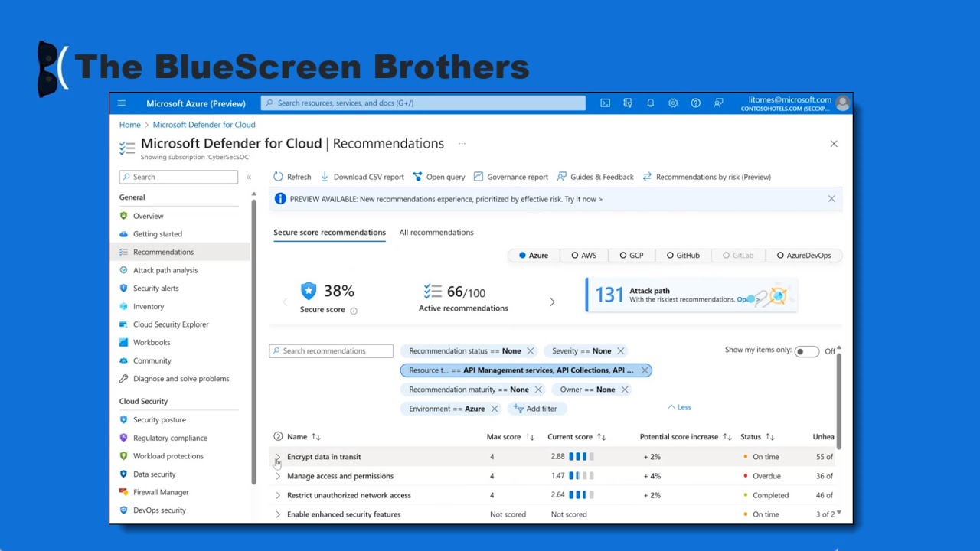This screenshot has width=980, height=551.
Task: Open DevOps security in sidebar
Action: coord(158,510)
